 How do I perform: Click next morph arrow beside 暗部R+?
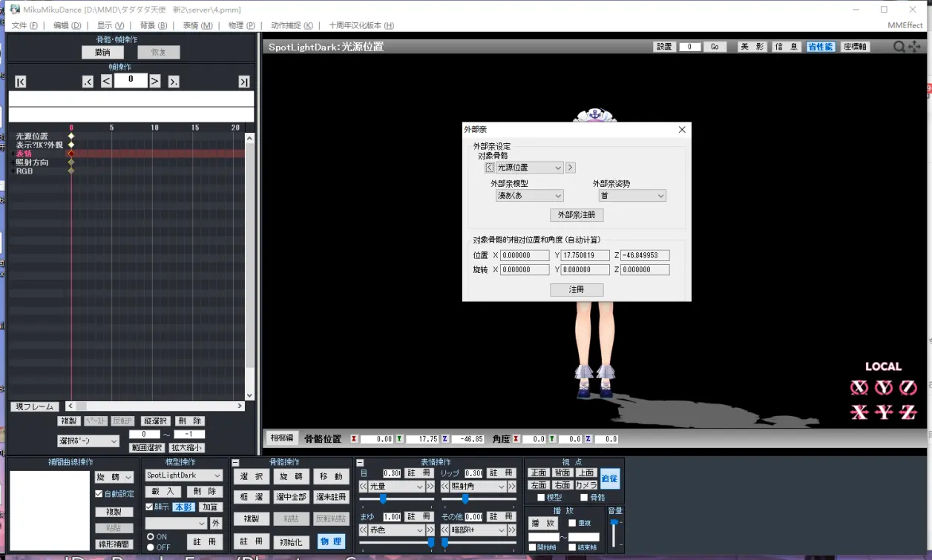point(511,530)
